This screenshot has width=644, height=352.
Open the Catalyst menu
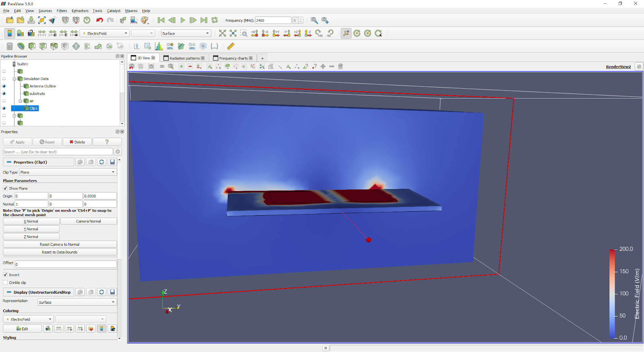[114, 11]
